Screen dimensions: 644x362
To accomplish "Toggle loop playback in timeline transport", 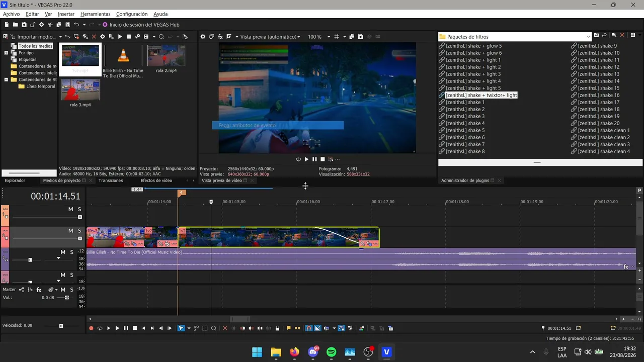I will pos(100,328).
